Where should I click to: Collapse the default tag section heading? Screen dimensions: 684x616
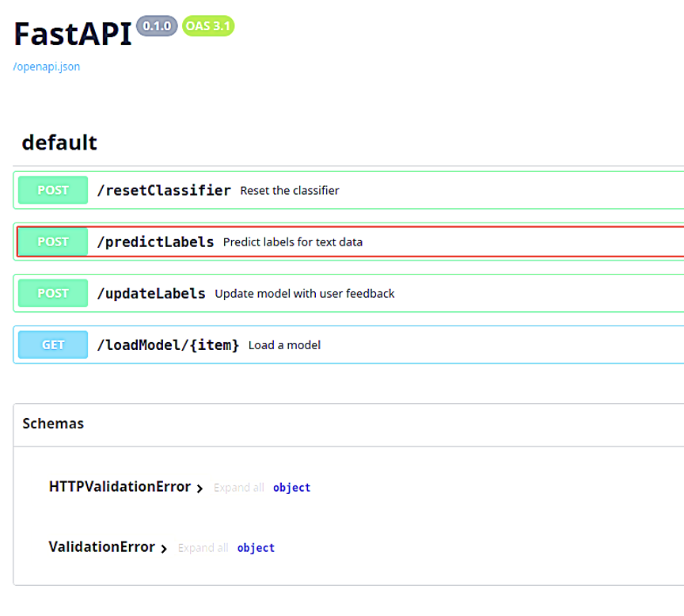click(x=59, y=143)
